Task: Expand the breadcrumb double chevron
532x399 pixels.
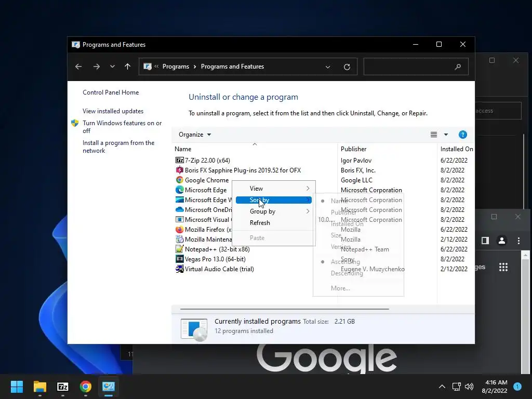Action: 156,66
